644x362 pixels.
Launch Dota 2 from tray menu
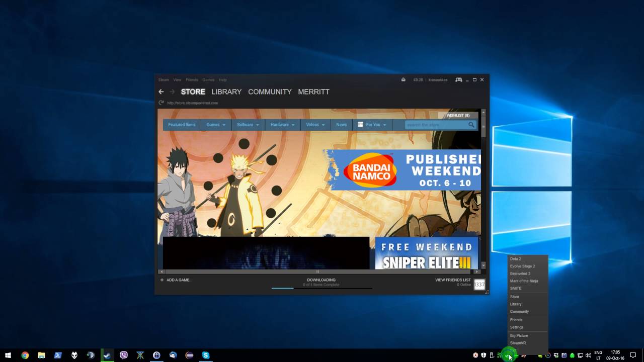516,258
